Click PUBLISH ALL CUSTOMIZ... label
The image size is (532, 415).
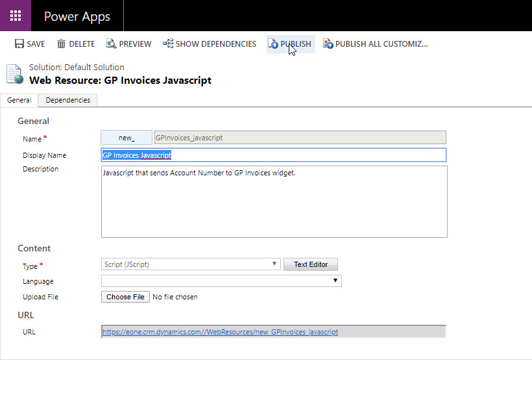point(381,44)
